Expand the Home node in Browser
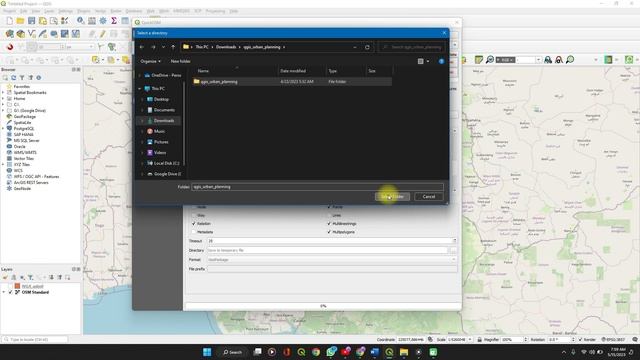 pyautogui.click(x=3, y=98)
